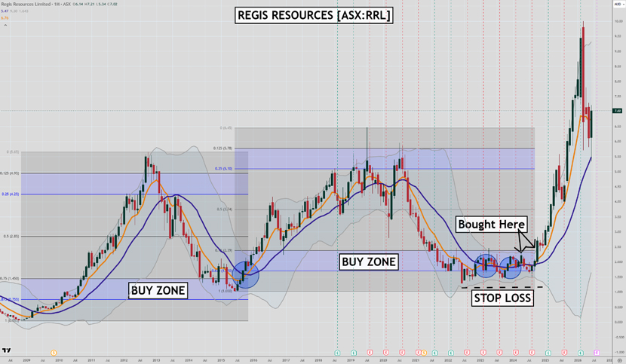Open the red earnings marker at Jul 2019
Screen dimensions: 626x364
(370, 353)
